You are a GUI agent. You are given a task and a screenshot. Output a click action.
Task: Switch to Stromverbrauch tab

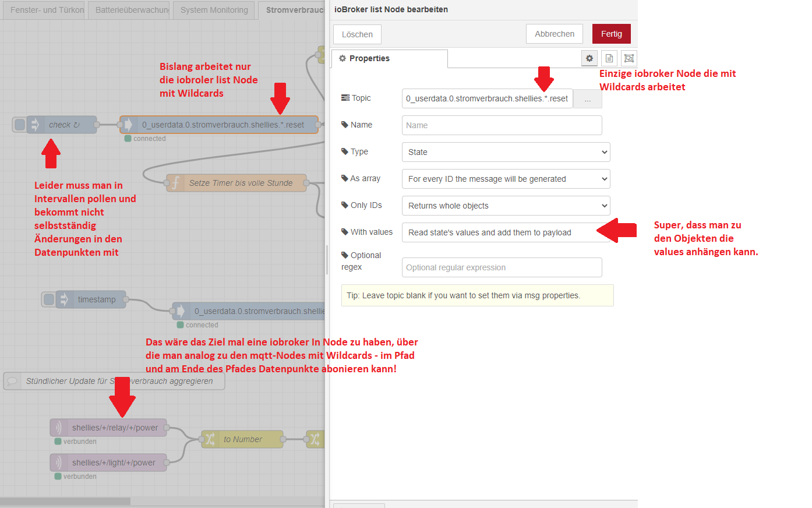point(292,10)
